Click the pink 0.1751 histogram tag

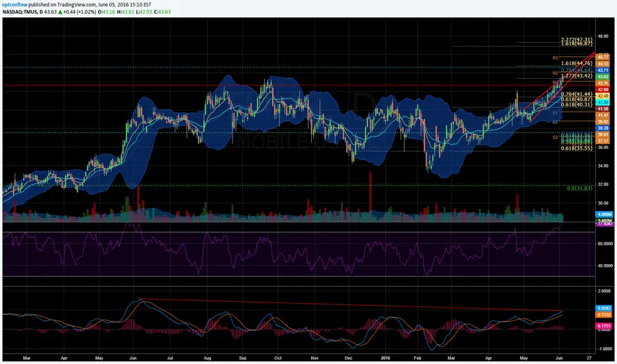[604, 326]
